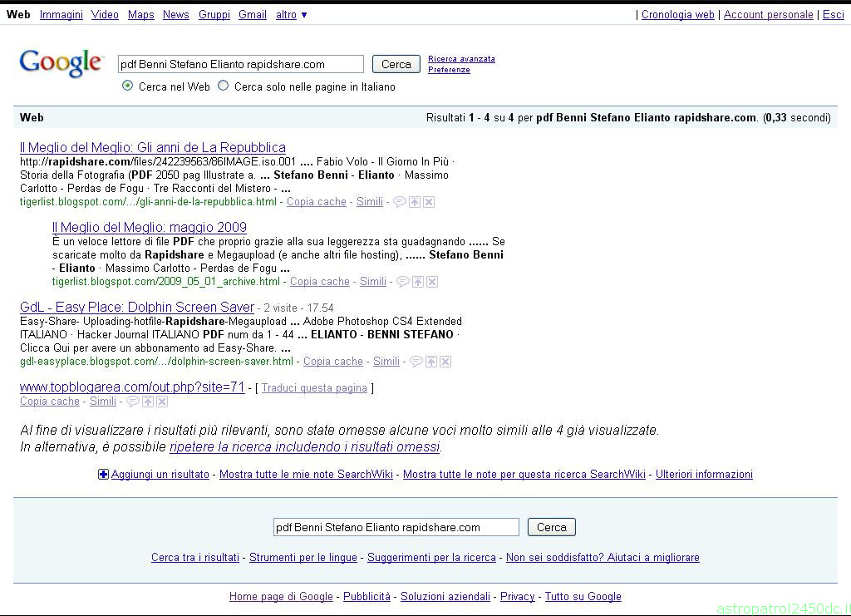Open Simili for the topblogarea result
The height and width of the screenshot is (616, 851).
102,401
